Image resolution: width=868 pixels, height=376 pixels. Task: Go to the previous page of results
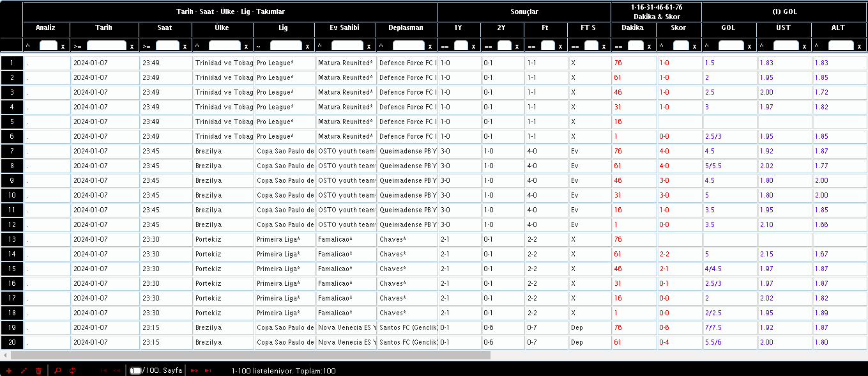pyautogui.click(x=117, y=370)
